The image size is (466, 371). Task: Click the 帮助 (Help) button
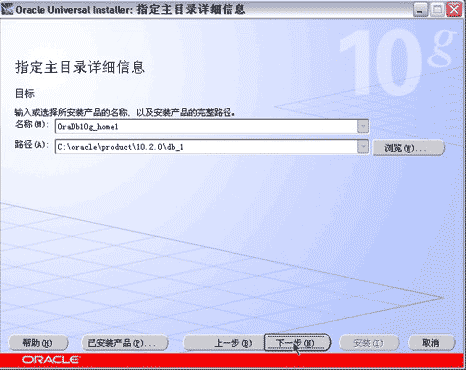click(x=38, y=343)
